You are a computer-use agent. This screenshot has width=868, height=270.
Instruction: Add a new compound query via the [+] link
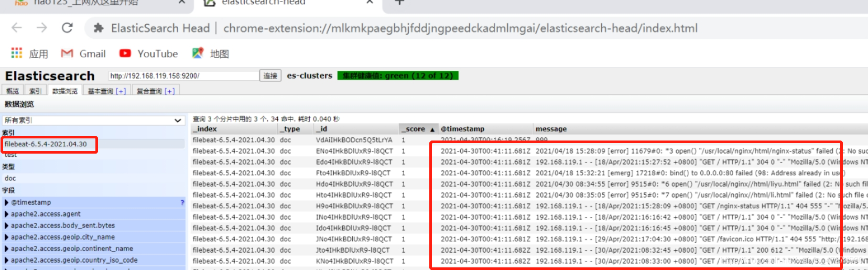click(170, 91)
